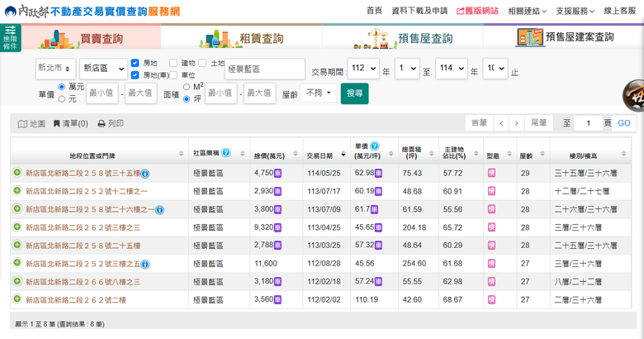Viewport: 644px width, 339px height.
Task: Click the 極景藍區 community name input field
Action: click(x=264, y=69)
